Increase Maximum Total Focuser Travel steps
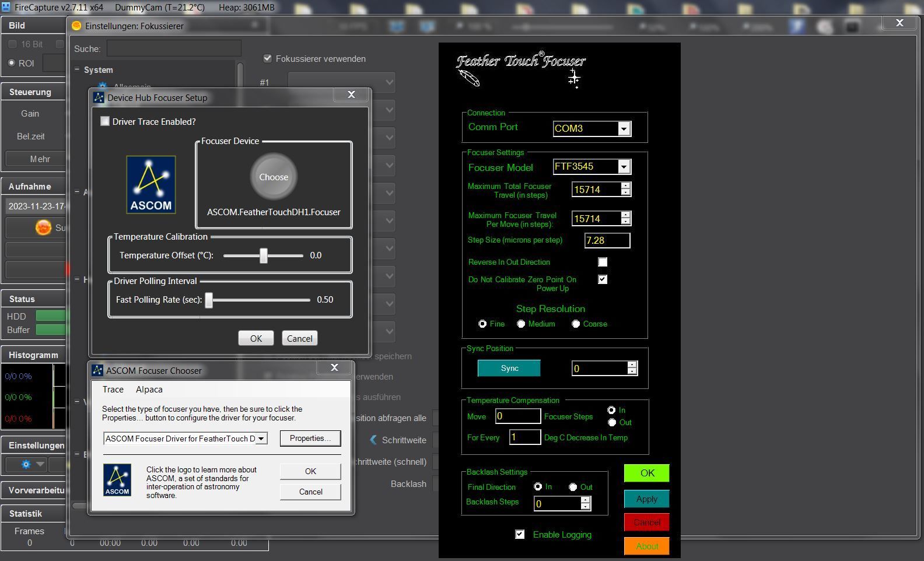 tap(626, 186)
